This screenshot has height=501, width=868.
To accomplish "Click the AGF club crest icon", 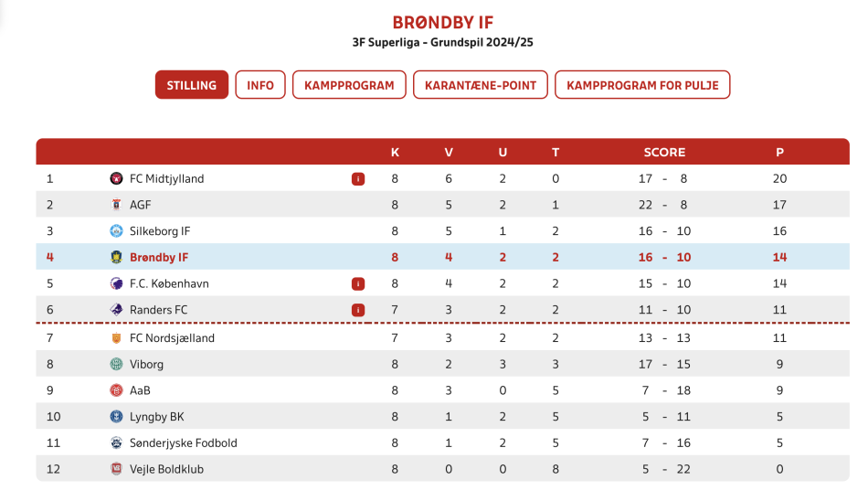I will [116, 205].
